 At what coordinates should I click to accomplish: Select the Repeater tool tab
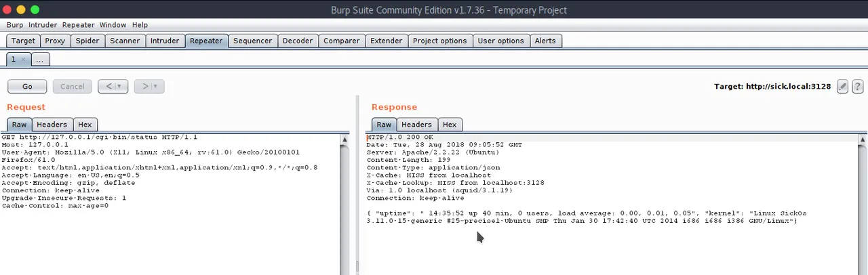click(206, 41)
